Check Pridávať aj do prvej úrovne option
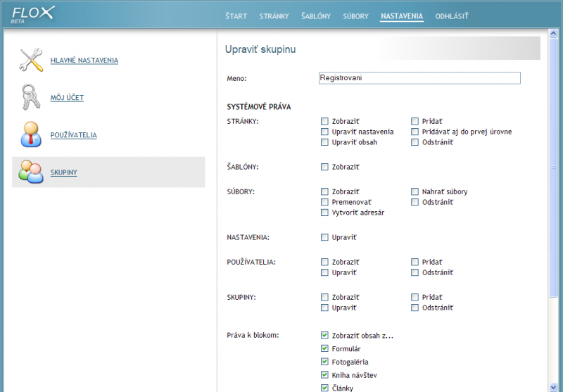 (x=415, y=132)
